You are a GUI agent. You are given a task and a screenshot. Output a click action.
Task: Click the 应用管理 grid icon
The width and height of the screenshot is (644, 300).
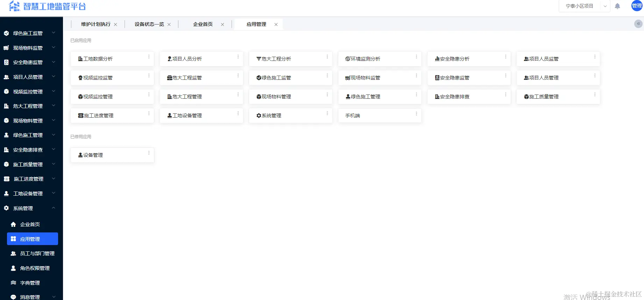pyautogui.click(x=13, y=239)
